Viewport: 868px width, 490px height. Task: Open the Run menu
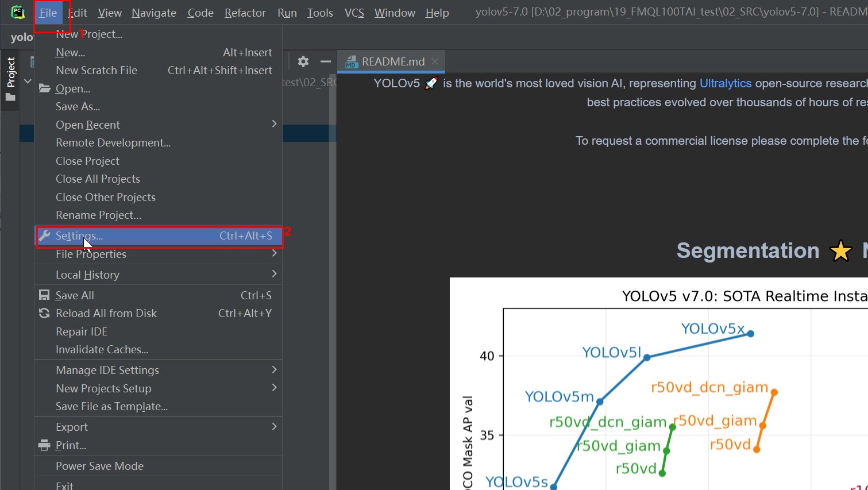point(287,13)
